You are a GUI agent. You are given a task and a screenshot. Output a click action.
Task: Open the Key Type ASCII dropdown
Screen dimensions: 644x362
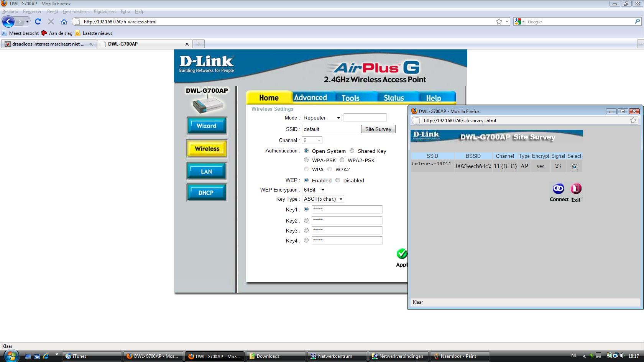tap(323, 199)
